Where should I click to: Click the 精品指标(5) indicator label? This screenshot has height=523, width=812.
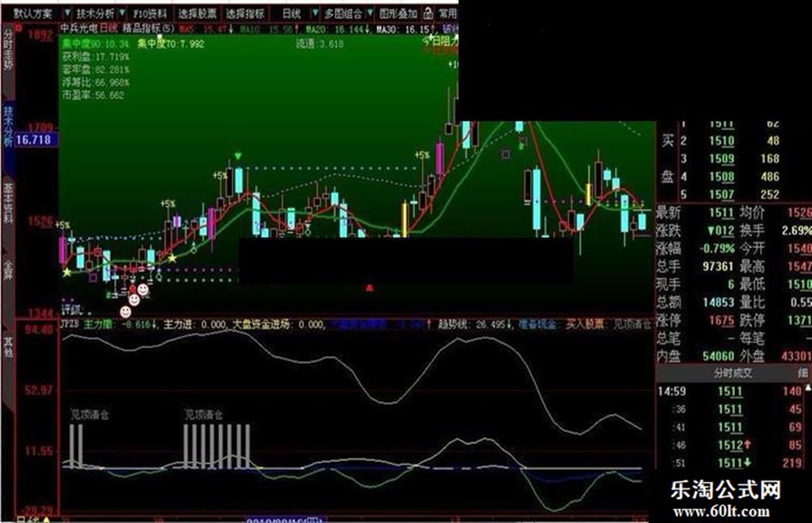(149, 28)
